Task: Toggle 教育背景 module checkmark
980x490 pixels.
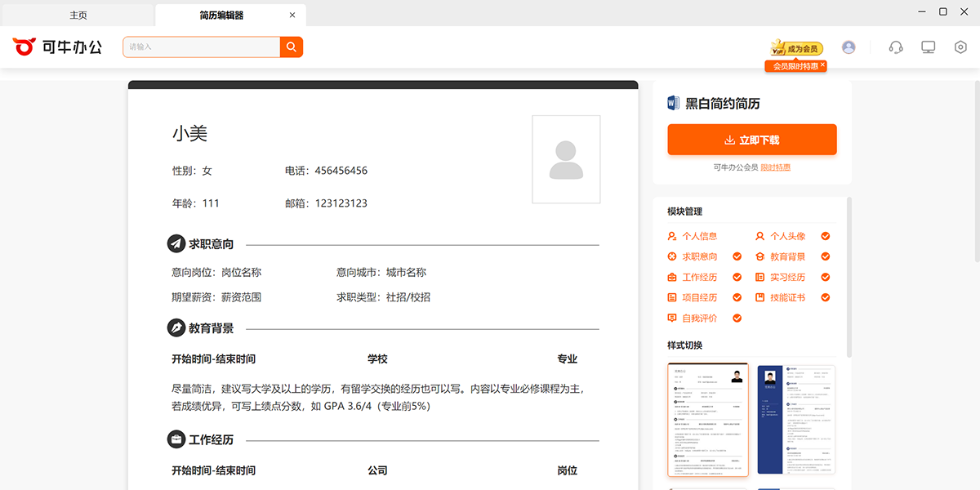Action: (826, 256)
